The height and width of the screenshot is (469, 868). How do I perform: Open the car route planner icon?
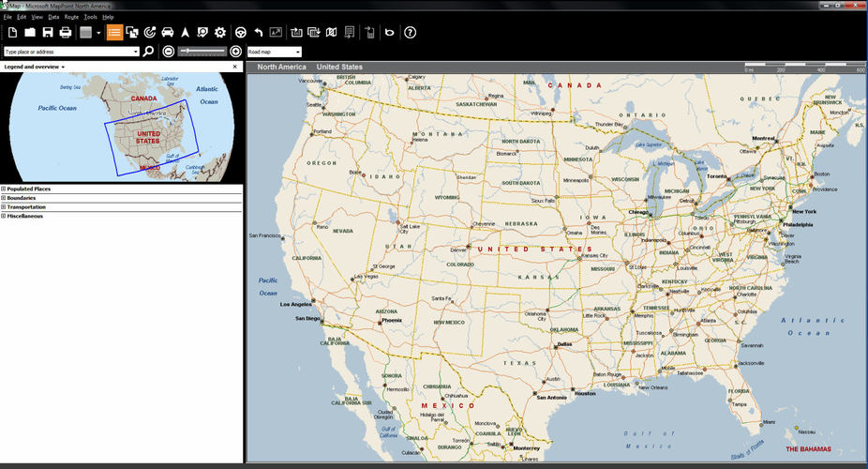click(167, 33)
